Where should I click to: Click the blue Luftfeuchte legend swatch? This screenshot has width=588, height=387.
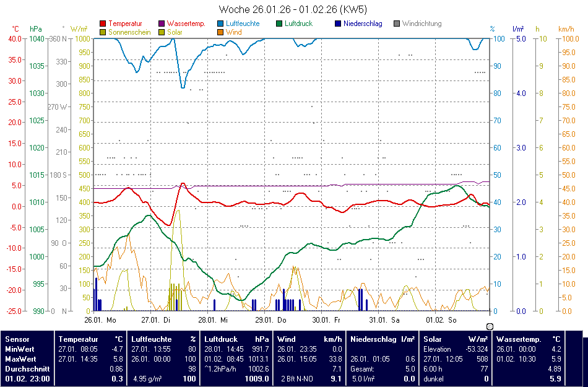221,24
